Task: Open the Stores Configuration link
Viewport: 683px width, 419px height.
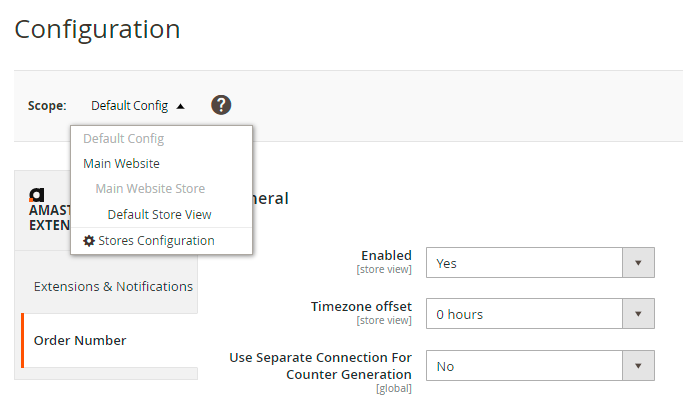Action: (x=156, y=241)
